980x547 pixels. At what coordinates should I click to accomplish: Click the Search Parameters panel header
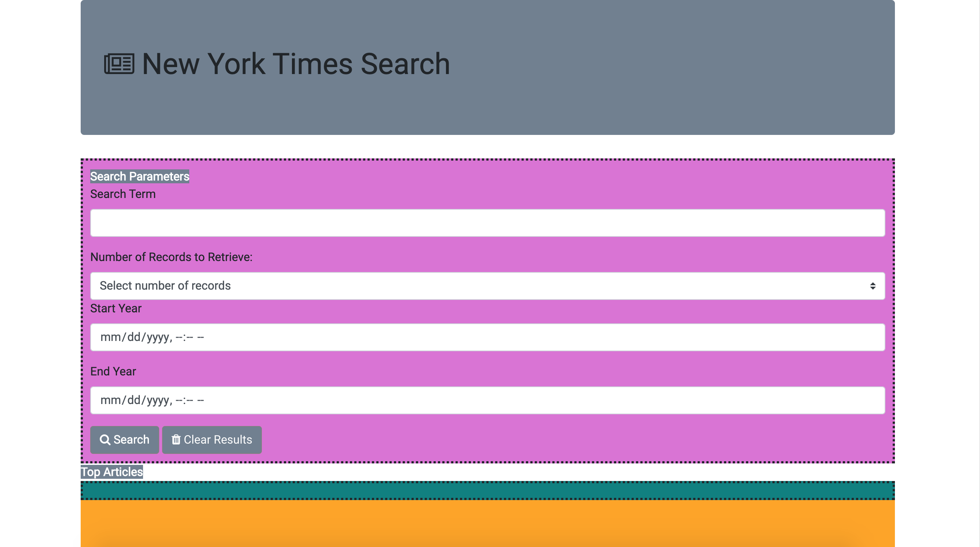(140, 176)
